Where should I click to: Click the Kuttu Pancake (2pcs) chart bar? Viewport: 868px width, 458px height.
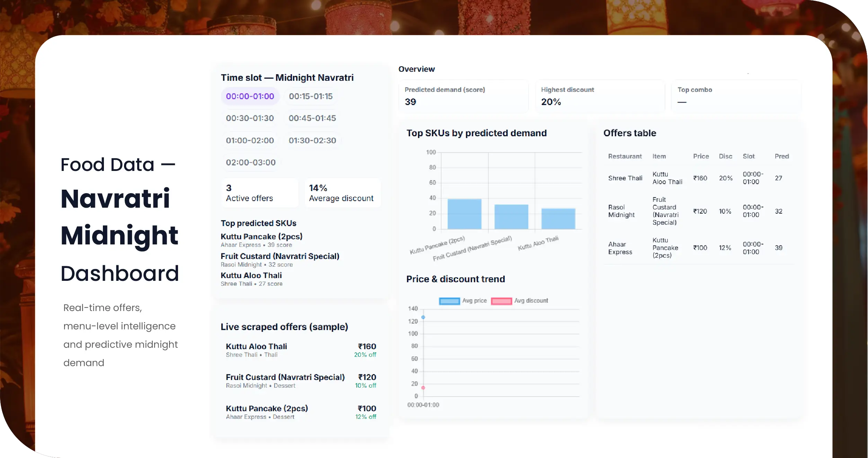[x=464, y=214]
